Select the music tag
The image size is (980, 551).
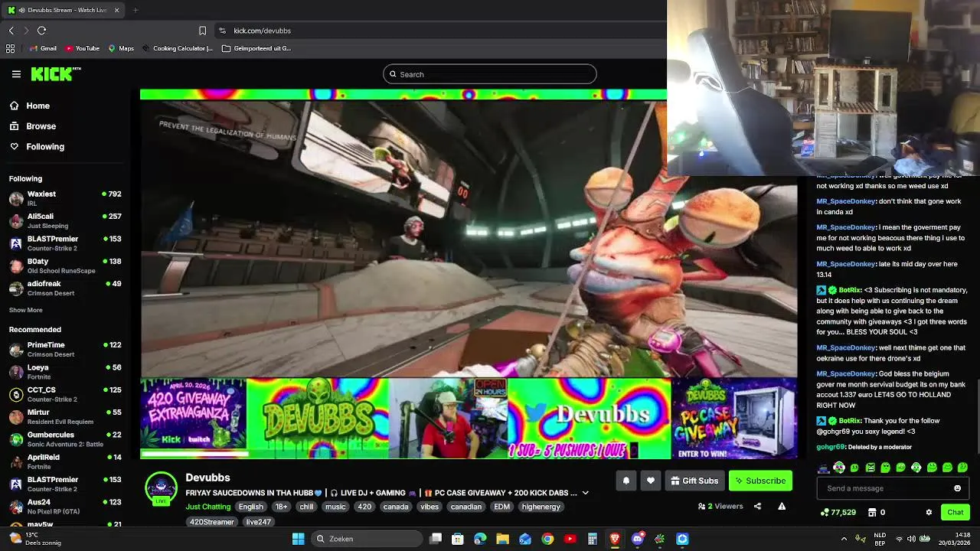335,507
